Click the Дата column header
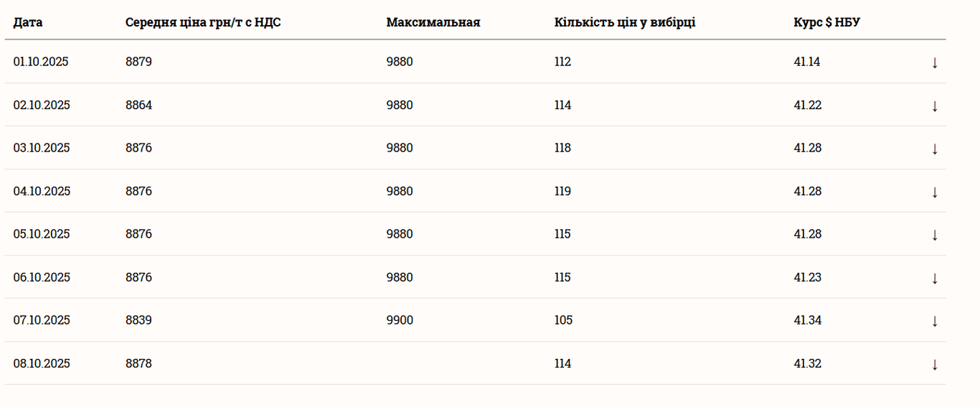 [x=28, y=22]
